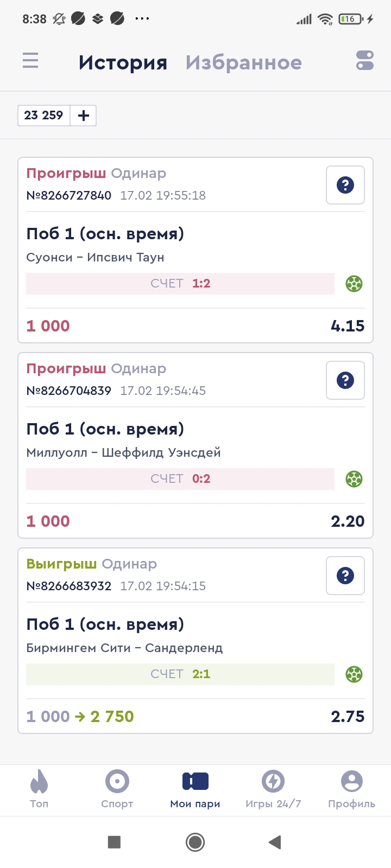Expand the 1:2 score bar
Screen dimensions: 391x868
pyautogui.click(x=180, y=284)
